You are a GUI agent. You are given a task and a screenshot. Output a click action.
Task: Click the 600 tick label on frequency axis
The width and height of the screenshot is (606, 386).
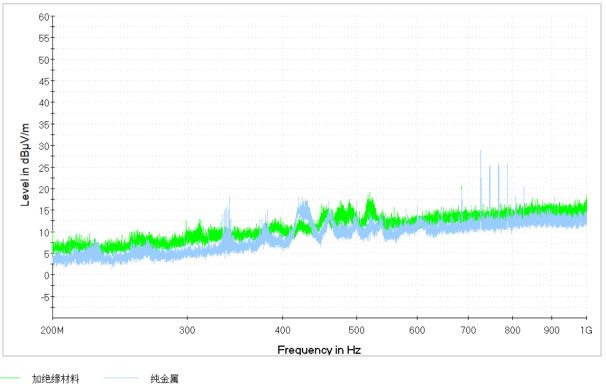[417, 330]
